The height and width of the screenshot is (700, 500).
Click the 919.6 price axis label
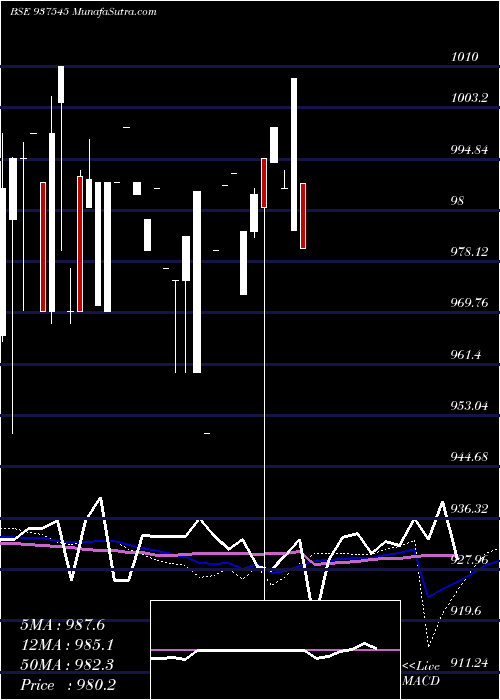click(x=466, y=611)
